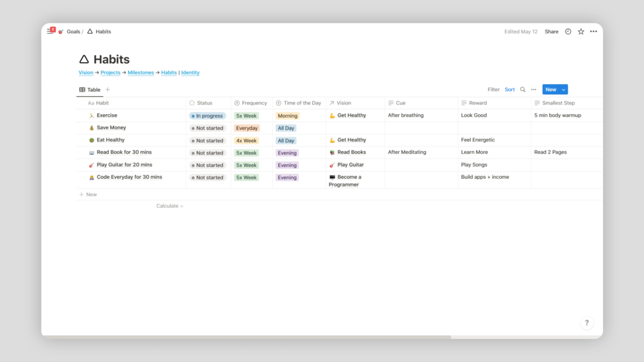Image resolution: width=644 pixels, height=362 pixels.
Task: Open the sidebar menu with notification badge
Action: 51,31
